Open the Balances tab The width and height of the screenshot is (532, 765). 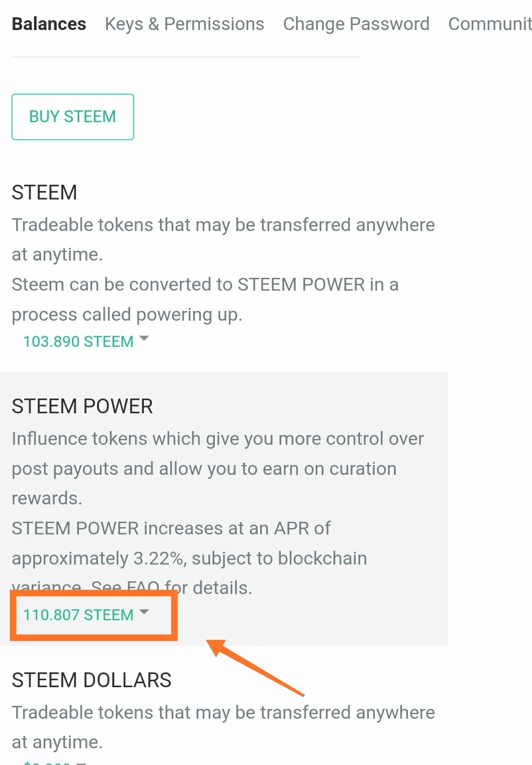[x=49, y=24]
